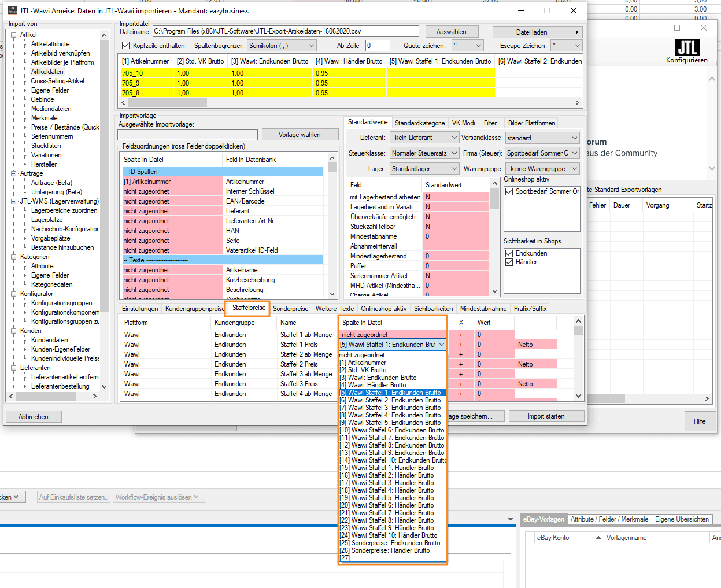Select the Sonderpreise tab
Screen dimensions: 721x588
point(290,309)
